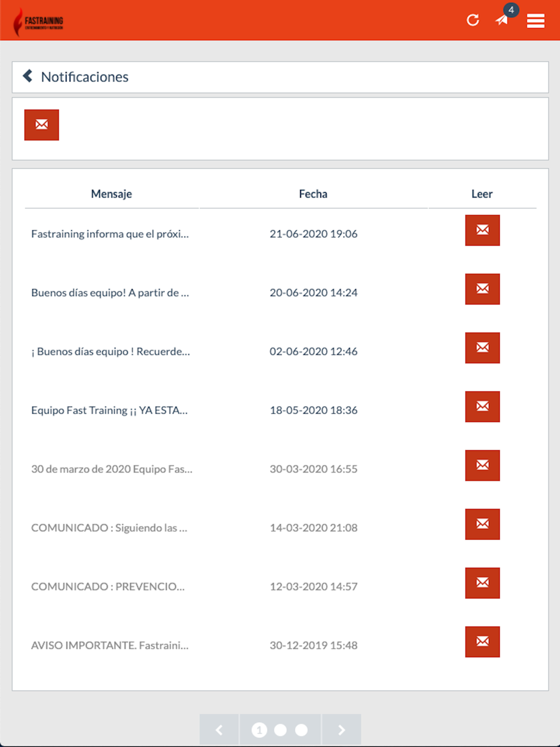Click the Fecha column header
The image size is (560, 747).
click(313, 194)
